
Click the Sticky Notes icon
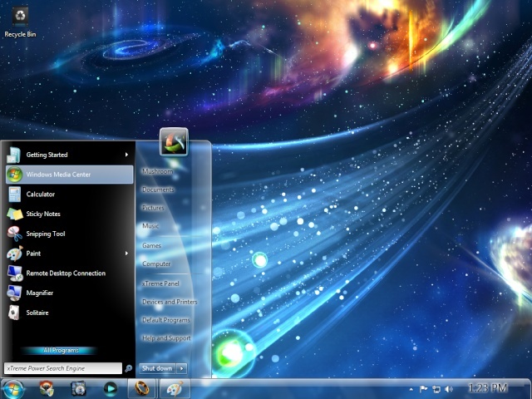[15, 214]
